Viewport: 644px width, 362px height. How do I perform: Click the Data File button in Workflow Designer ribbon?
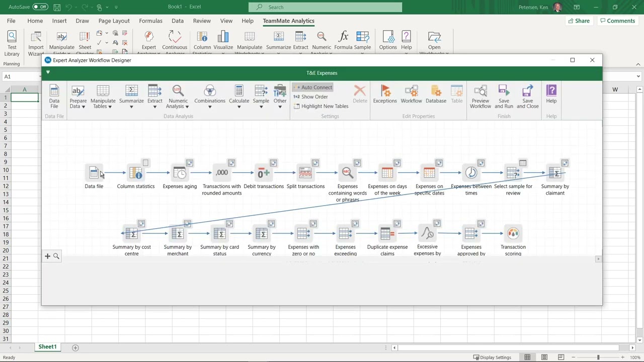[x=54, y=96]
